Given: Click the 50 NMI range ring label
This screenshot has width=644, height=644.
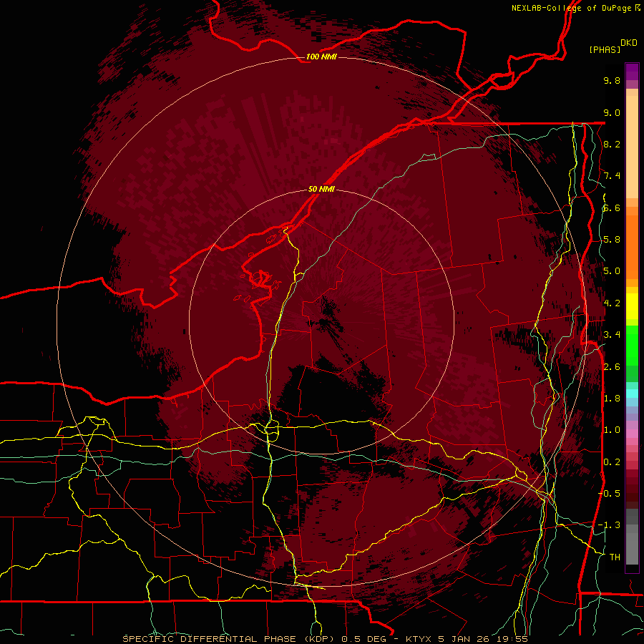Looking at the screenshot, I should (x=321, y=190).
